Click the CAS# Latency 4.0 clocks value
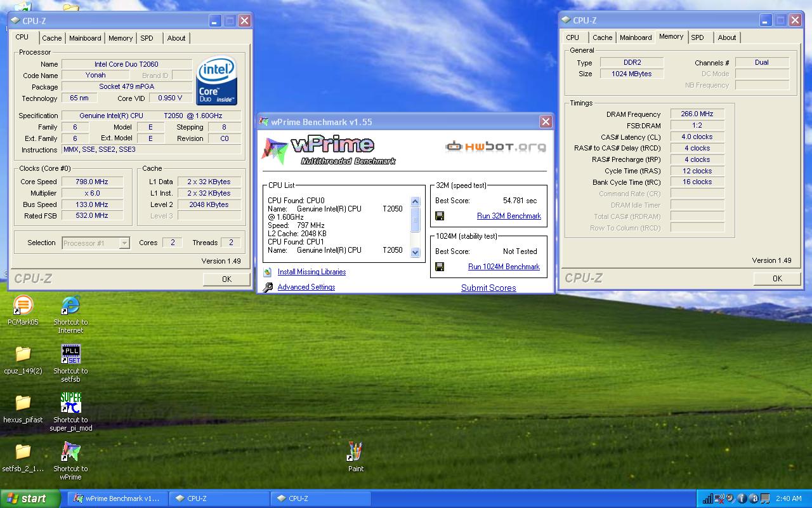Viewport: 812px width, 508px height. click(697, 137)
